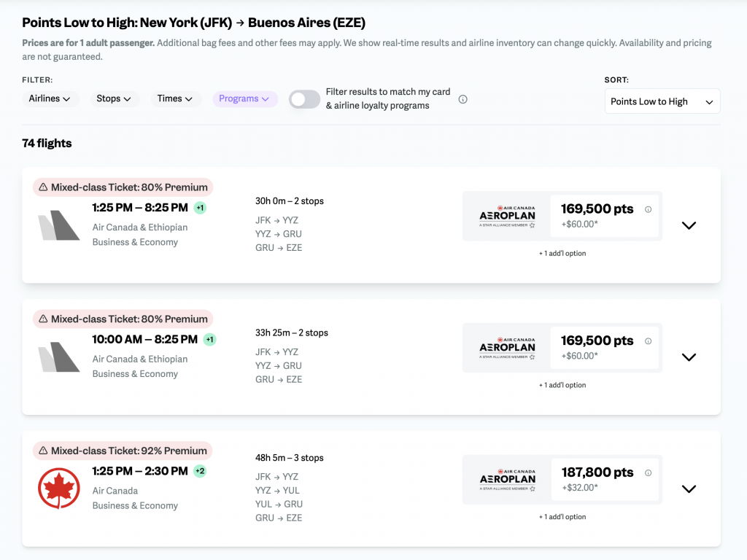Click the '30h 0m – 2 stops' duration text
The width and height of the screenshot is (747, 560).
tap(289, 201)
